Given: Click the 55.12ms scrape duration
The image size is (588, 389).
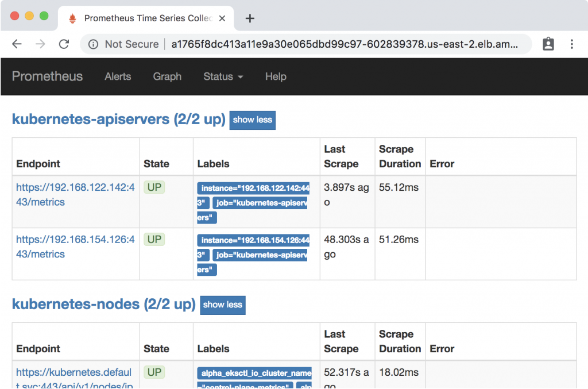Looking at the screenshot, I should pyautogui.click(x=399, y=187).
